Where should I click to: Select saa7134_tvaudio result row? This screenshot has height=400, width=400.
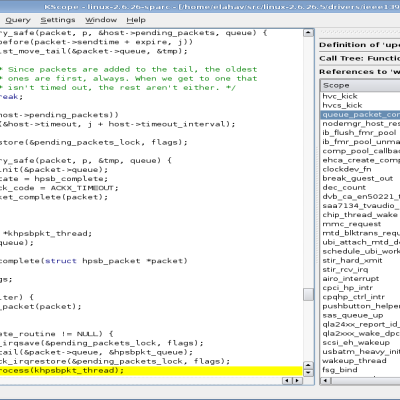click(360, 206)
